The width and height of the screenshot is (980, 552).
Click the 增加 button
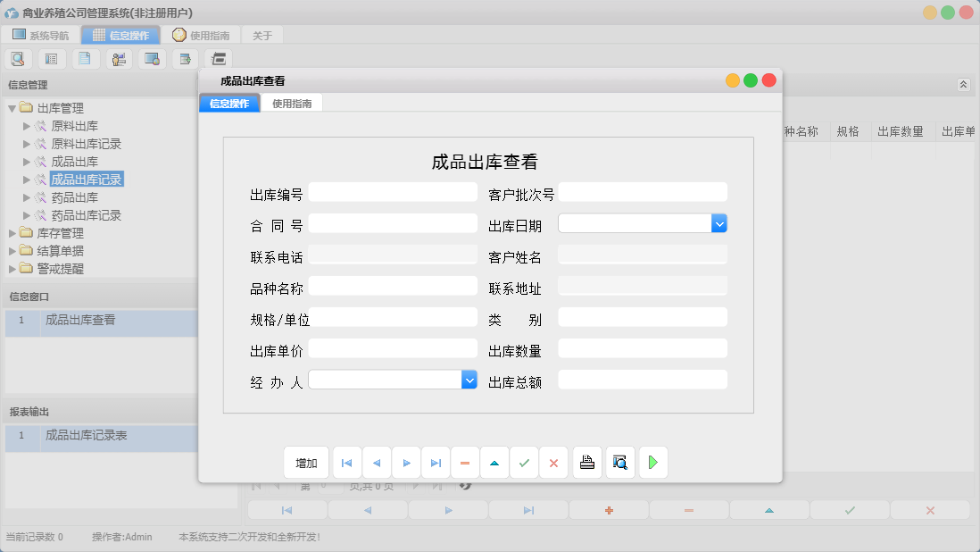306,462
